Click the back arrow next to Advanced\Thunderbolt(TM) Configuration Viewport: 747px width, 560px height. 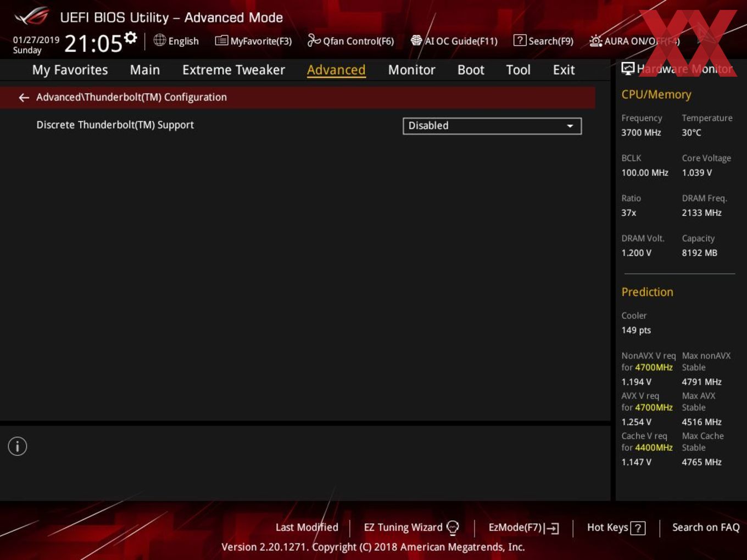[x=24, y=98]
